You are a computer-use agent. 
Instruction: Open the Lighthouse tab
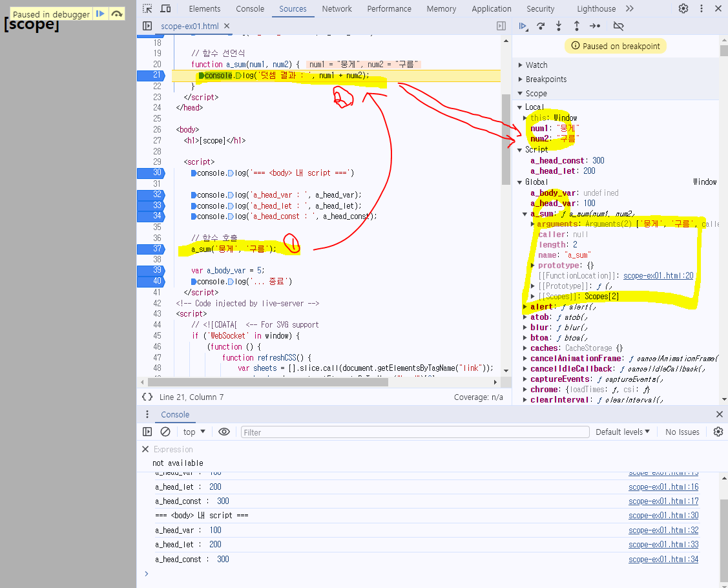click(596, 8)
